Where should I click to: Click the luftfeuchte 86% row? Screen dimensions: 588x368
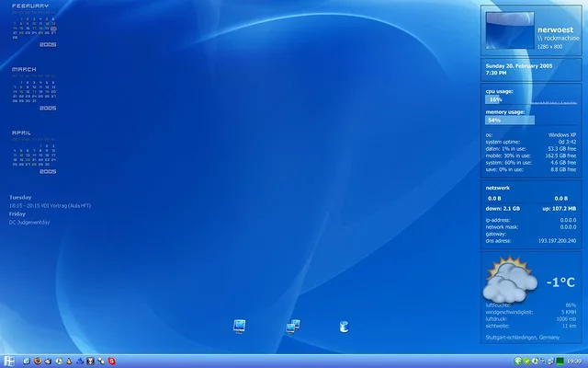[x=531, y=305]
